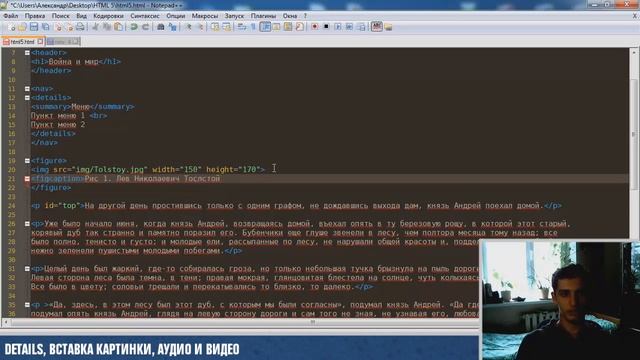The width and height of the screenshot is (640, 360).
Task: Click the Replace toolbar icon
Action: point(173,27)
